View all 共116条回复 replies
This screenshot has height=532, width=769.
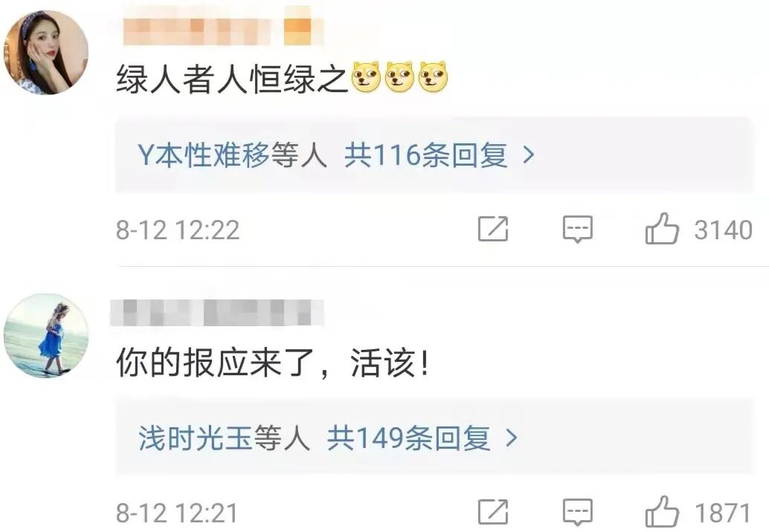tap(425, 155)
